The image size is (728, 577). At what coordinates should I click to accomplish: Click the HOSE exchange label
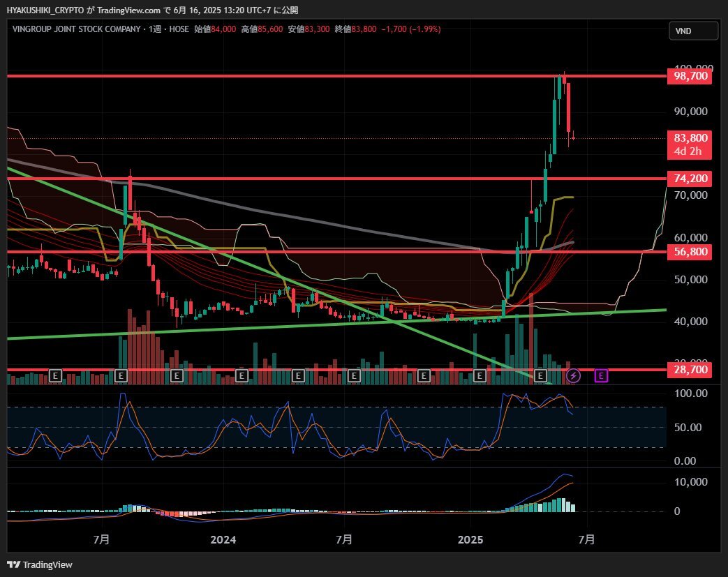179,29
